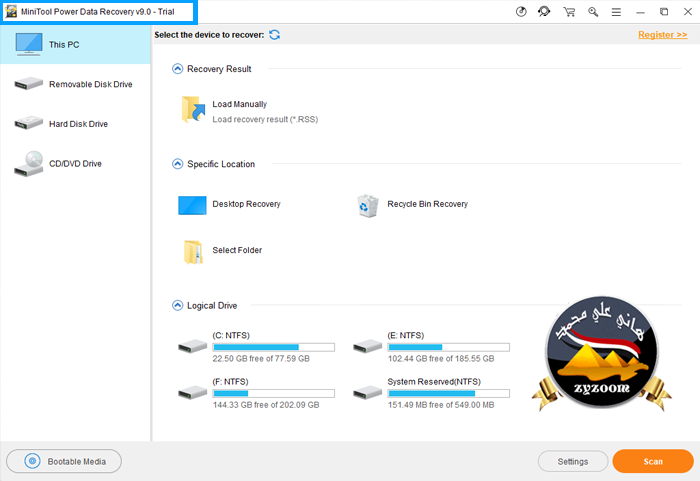Click the Recycle Bin Recovery label
The image size is (700, 481).
[427, 204]
